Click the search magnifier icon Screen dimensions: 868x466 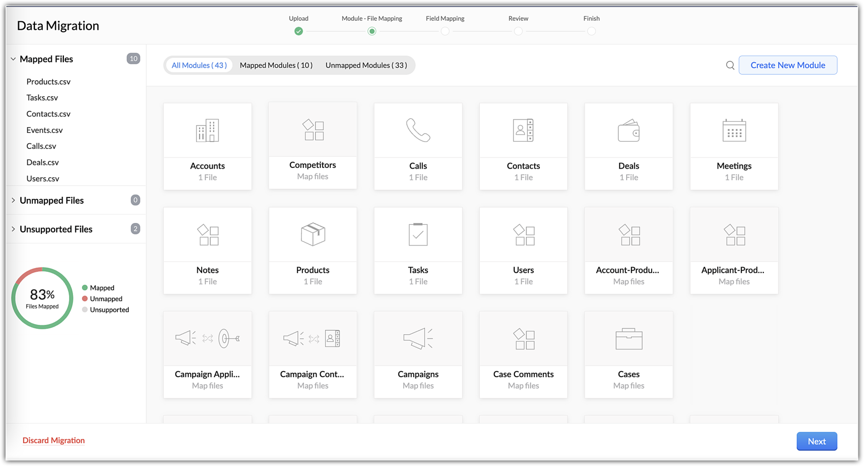pos(730,65)
